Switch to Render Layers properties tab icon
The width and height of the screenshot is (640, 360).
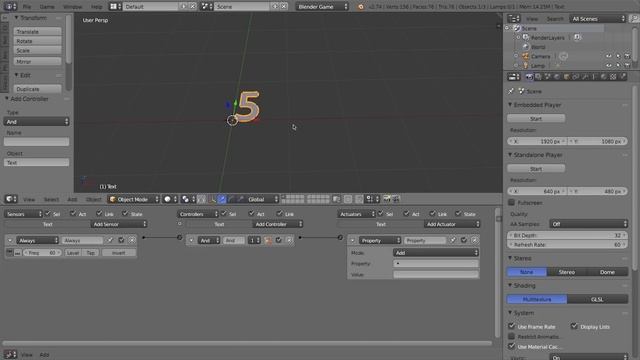pyautogui.click(x=538, y=77)
